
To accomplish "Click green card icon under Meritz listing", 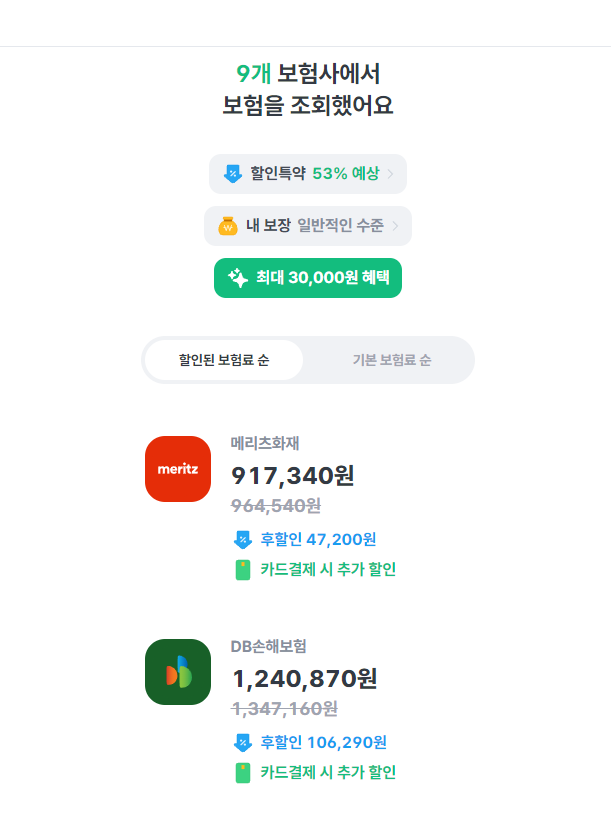I will click(243, 570).
